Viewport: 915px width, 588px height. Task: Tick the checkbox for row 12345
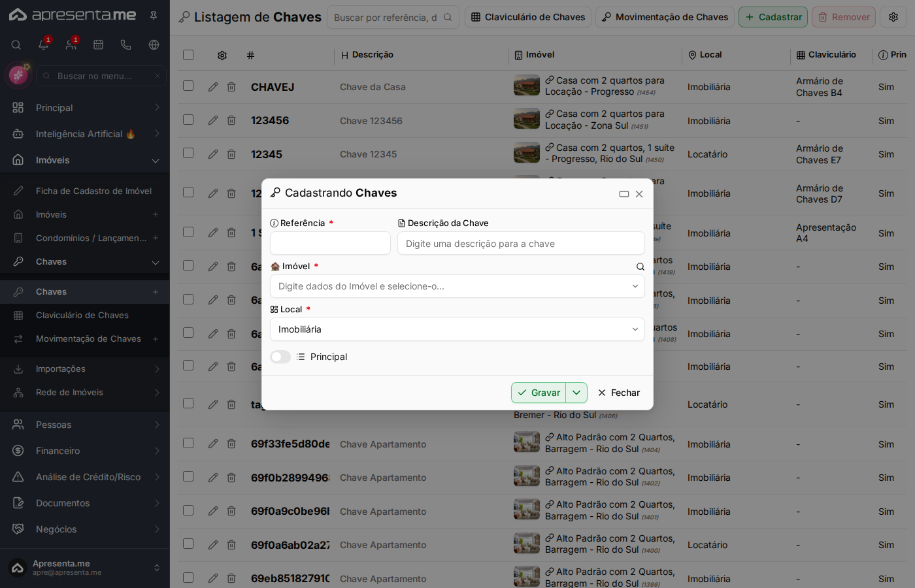(x=188, y=153)
